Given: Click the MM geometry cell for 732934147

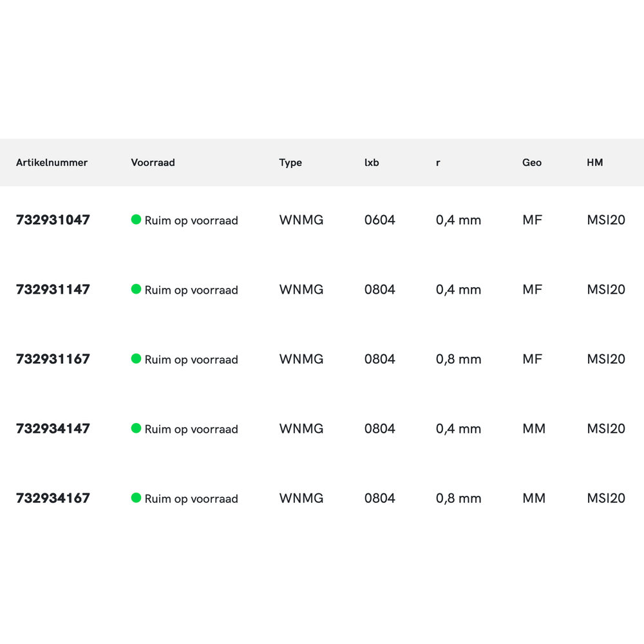Looking at the screenshot, I should pyautogui.click(x=534, y=429).
